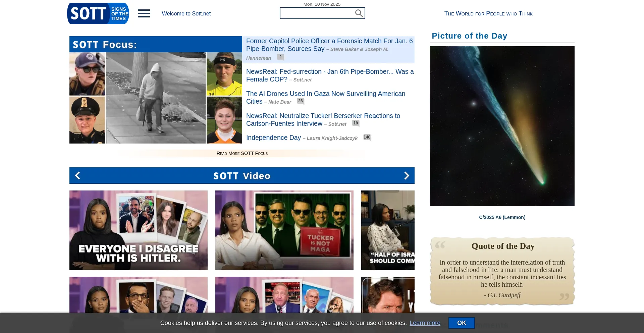
Task: Expand Read More SOTT Focus
Action: pos(242,153)
